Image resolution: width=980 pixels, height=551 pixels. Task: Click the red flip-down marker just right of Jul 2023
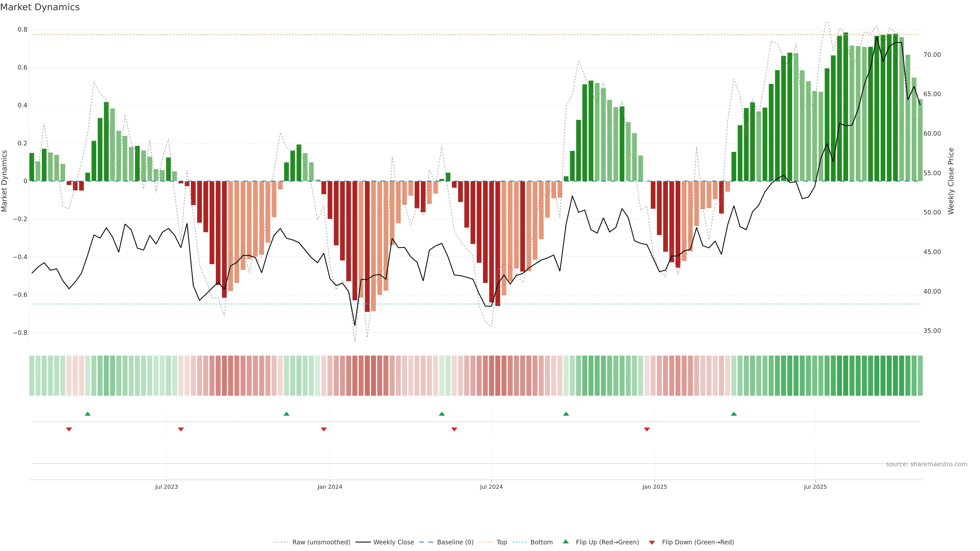pyautogui.click(x=181, y=429)
